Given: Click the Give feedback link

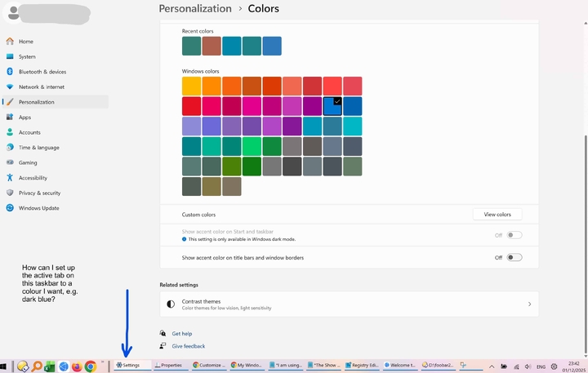Looking at the screenshot, I should [x=189, y=346].
